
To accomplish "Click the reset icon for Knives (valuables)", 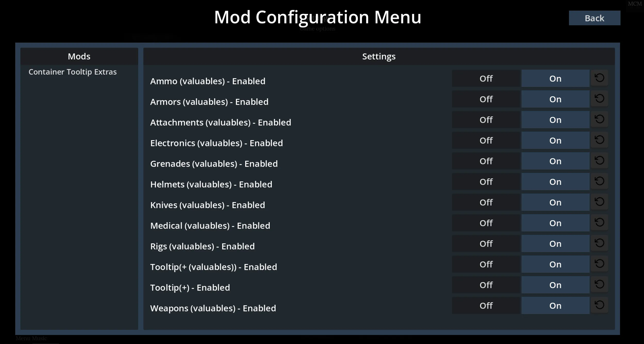I will tap(599, 202).
